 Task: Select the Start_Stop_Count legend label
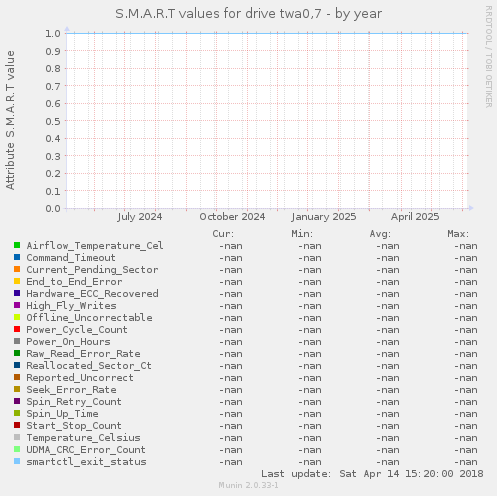point(74,426)
